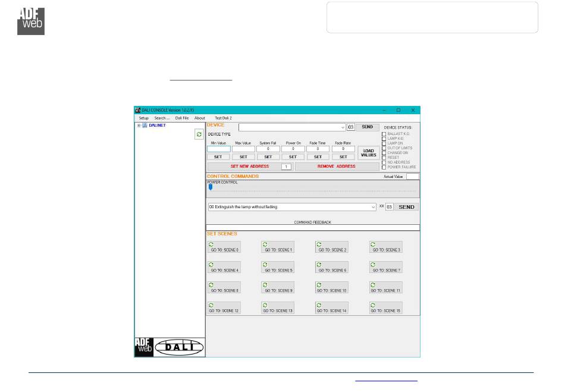This screenshot has height=392, width=565.
Task: Click the ADFweb logo at page top
Action: pyautogui.click(x=31, y=21)
